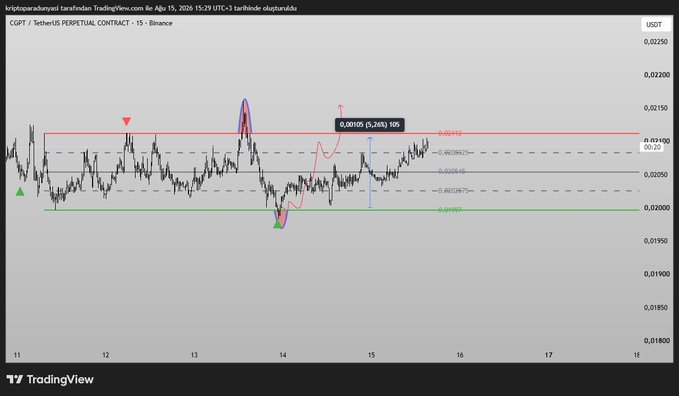
Task: Click the measurement label 0,00105 (5,26%) 105
Action: coord(370,125)
